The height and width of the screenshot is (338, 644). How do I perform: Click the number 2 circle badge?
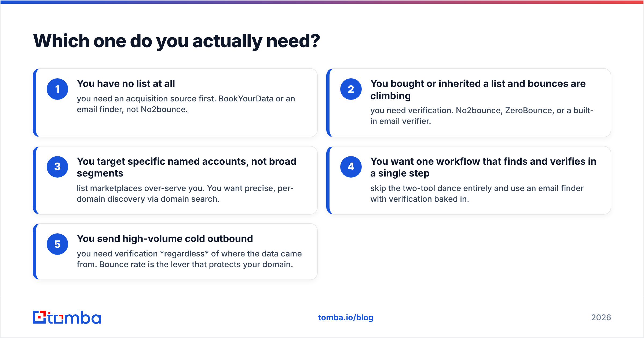click(x=351, y=89)
